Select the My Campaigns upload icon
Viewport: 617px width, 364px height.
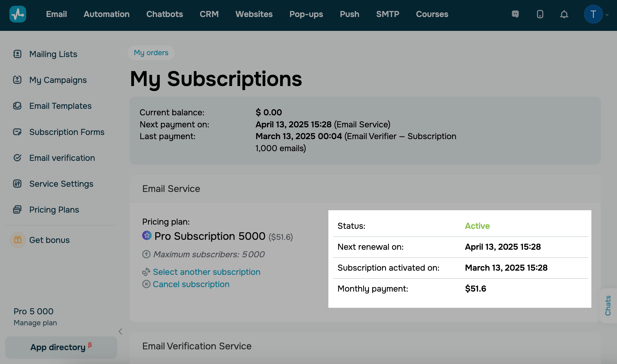tap(17, 80)
